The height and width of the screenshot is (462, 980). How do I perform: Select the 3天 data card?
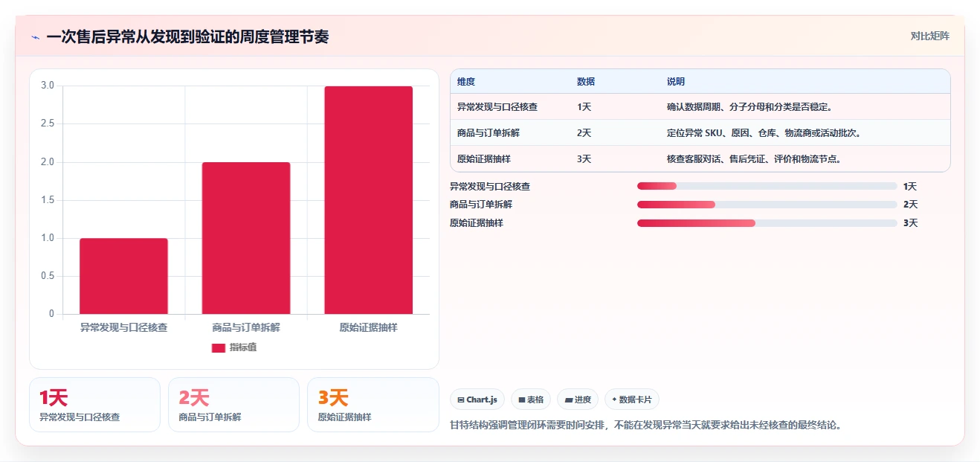[x=373, y=405]
